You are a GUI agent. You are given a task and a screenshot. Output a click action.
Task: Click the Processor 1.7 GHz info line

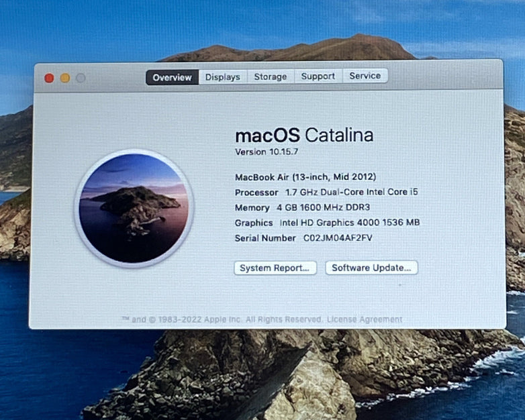point(326,192)
